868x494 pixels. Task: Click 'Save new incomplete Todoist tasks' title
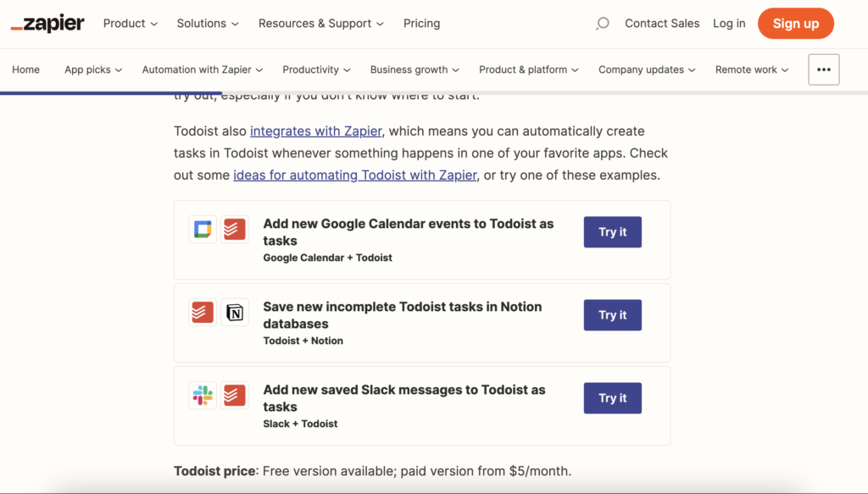403,314
